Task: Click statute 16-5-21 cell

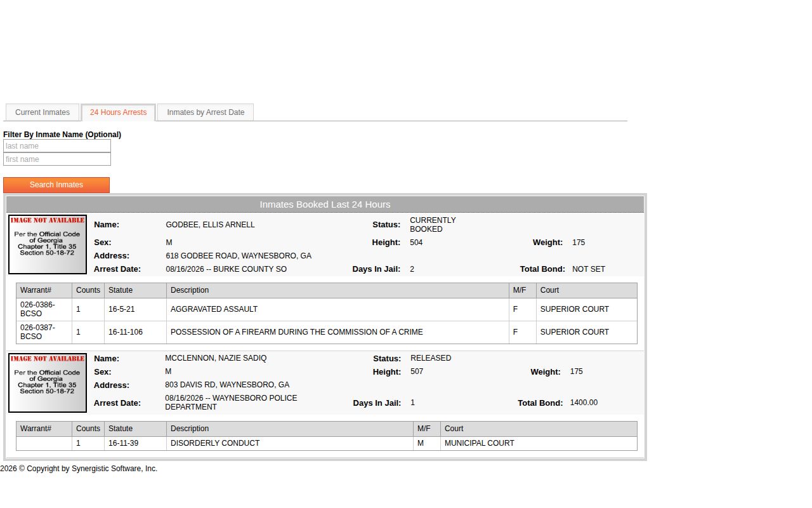Action: click(x=135, y=309)
